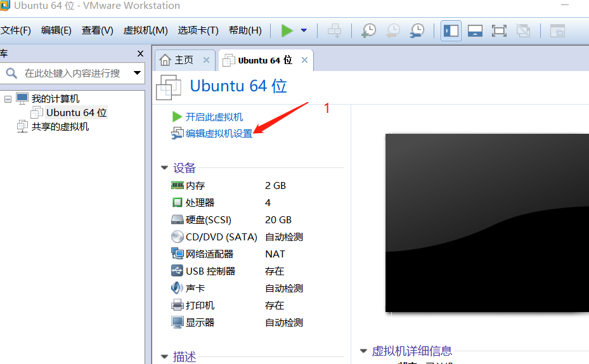
Task: Click the 声卡 sound card icon
Action: [178, 288]
